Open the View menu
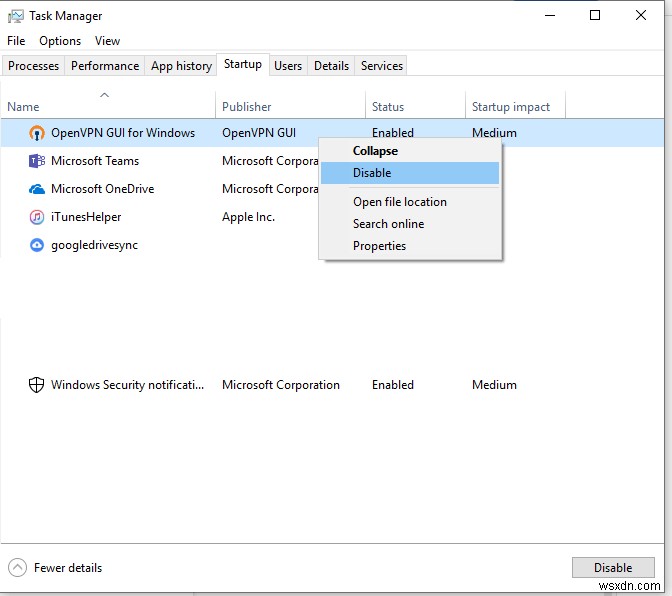672x596 pixels. (107, 41)
